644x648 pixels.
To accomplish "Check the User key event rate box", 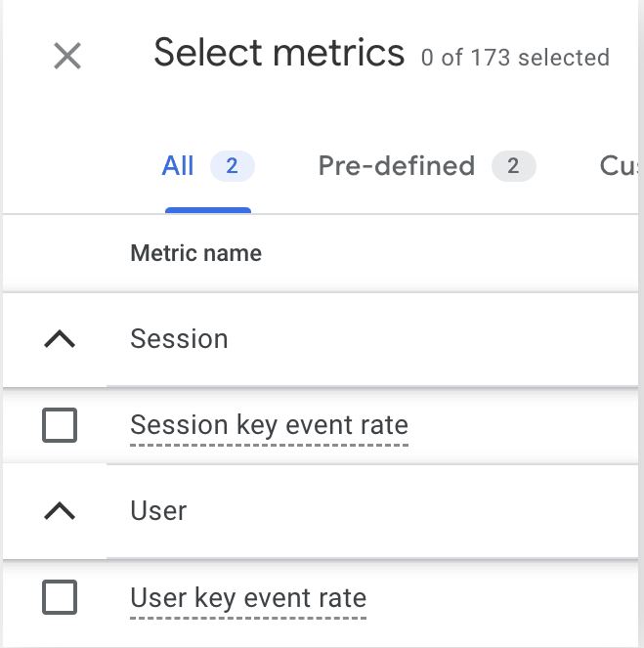I will pyautogui.click(x=60, y=597).
